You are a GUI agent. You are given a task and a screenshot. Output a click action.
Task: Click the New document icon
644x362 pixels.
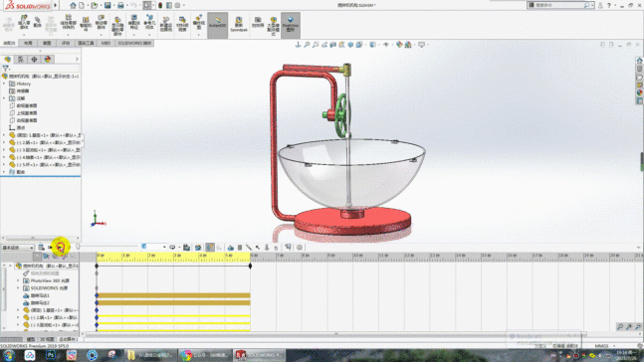(82, 5)
